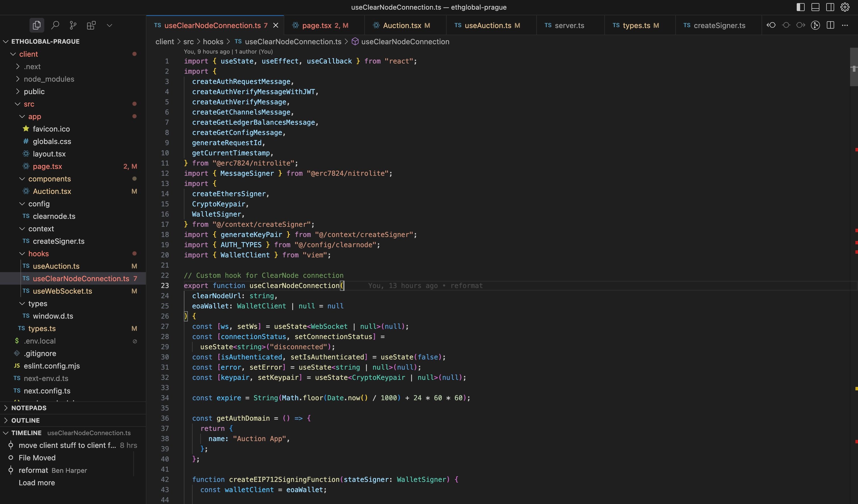Switch to page.tsx tab
Image resolution: width=858 pixels, height=504 pixels.
pyautogui.click(x=324, y=26)
